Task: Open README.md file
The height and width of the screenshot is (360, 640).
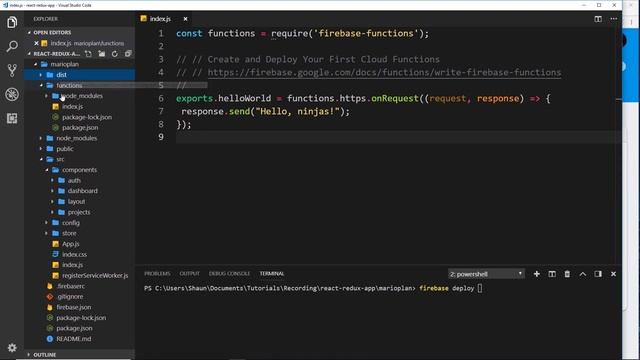Action: coord(74,339)
